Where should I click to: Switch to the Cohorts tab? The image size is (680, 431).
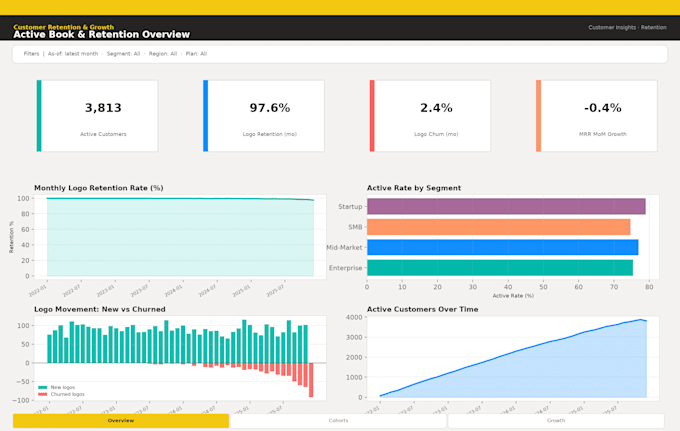(338, 421)
